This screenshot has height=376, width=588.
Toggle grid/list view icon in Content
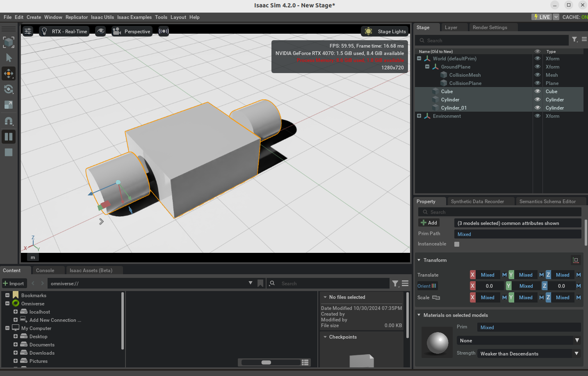305,362
